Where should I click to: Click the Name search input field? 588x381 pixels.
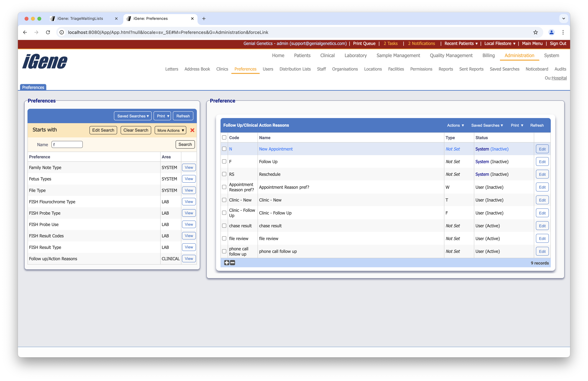click(x=67, y=144)
